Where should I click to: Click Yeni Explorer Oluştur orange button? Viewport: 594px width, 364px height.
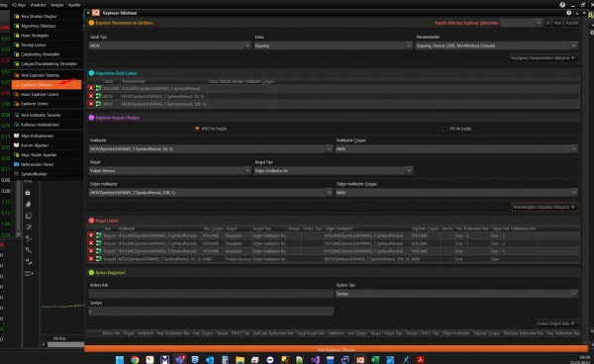point(336,349)
